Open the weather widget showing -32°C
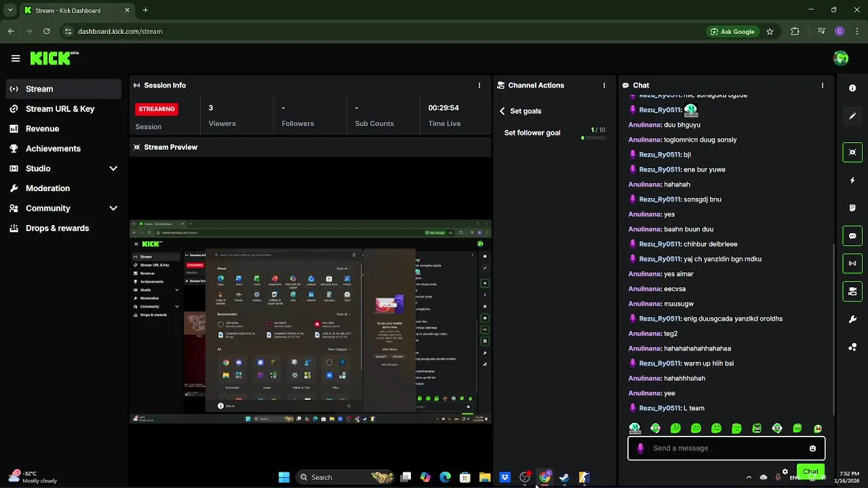The width and height of the screenshot is (868, 488). click(x=31, y=477)
